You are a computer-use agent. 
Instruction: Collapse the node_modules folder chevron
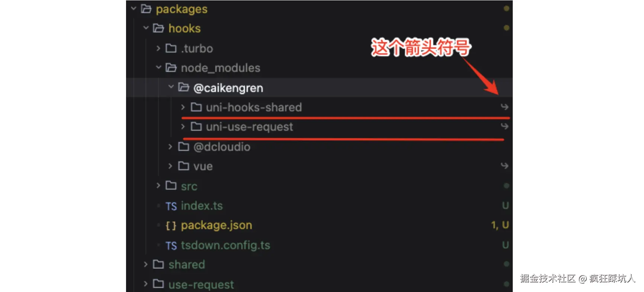coord(158,67)
